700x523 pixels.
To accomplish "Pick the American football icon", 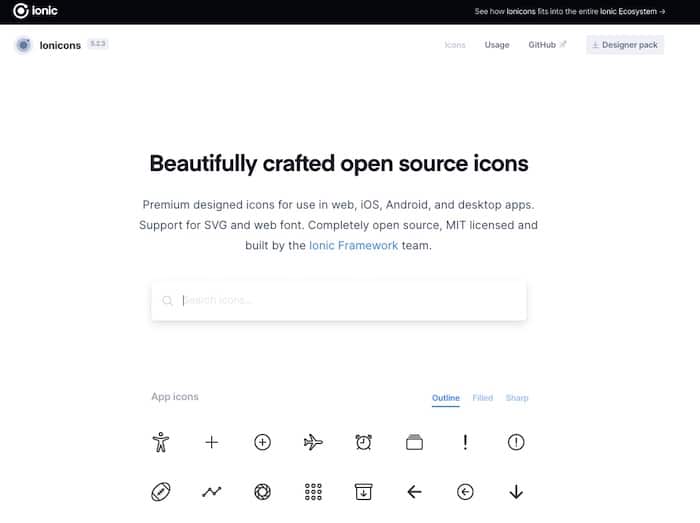I will tap(161, 492).
